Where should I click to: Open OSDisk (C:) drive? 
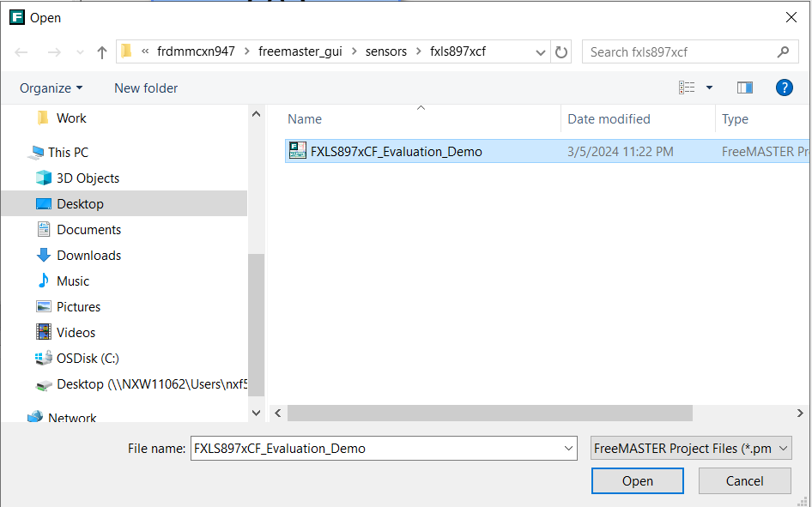tap(88, 358)
